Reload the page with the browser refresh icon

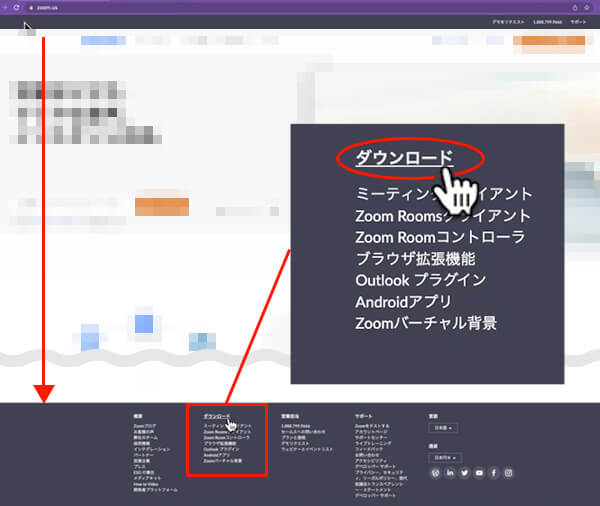[16, 7]
